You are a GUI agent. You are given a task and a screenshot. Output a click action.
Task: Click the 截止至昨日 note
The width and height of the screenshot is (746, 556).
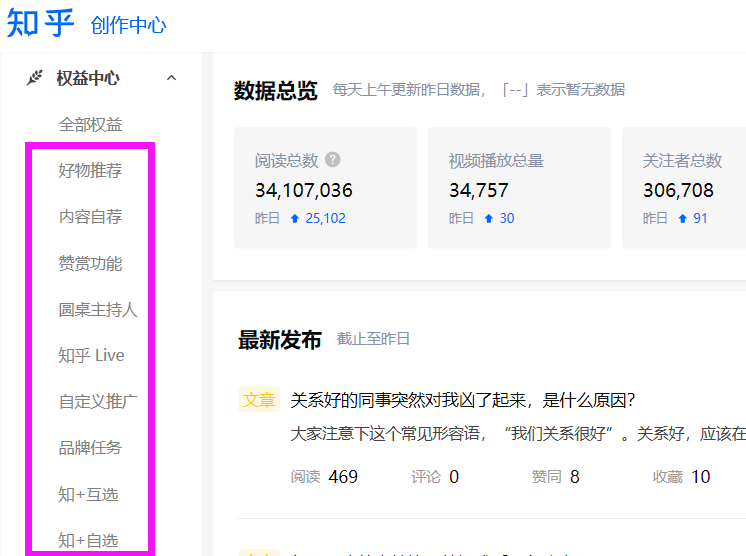tap(373, 339)
